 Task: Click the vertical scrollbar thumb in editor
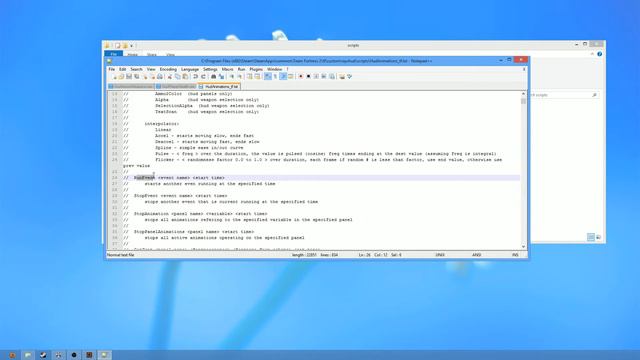pos(523,101)
